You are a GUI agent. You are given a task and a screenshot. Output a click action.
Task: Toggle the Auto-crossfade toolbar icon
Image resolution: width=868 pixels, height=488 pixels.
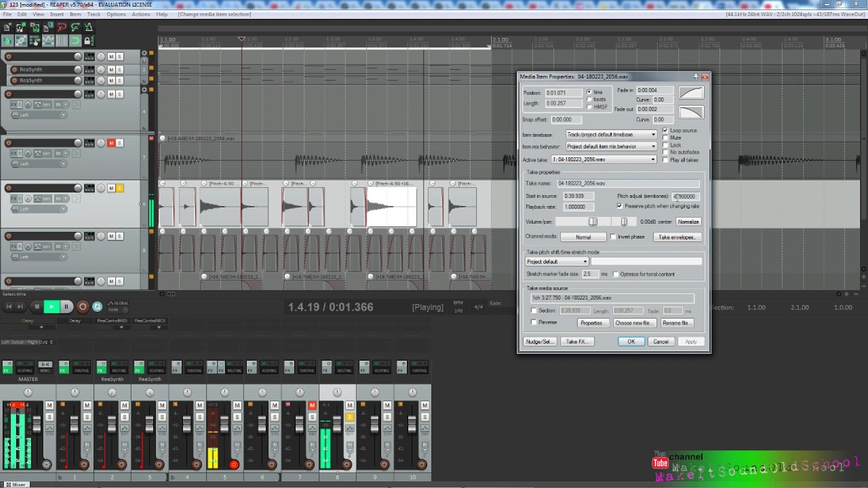point(7,41)
